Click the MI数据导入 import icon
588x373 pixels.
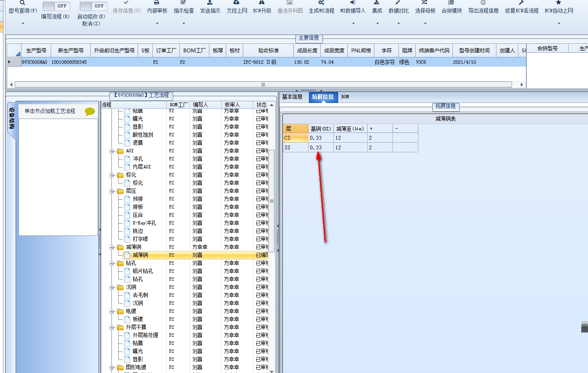(x=353, y=3)
